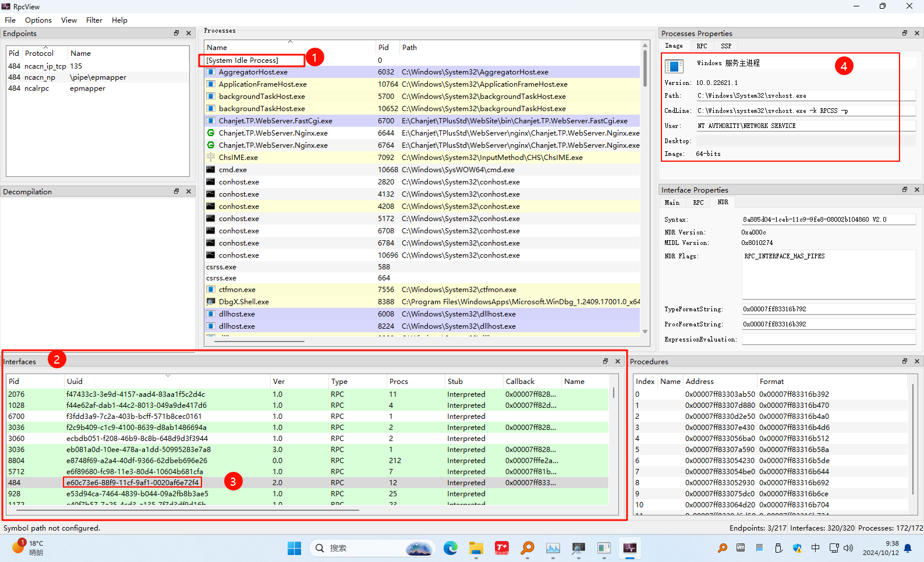Sort processes by the Name column header
The image size is (924, 562).
tap(217, 48)
